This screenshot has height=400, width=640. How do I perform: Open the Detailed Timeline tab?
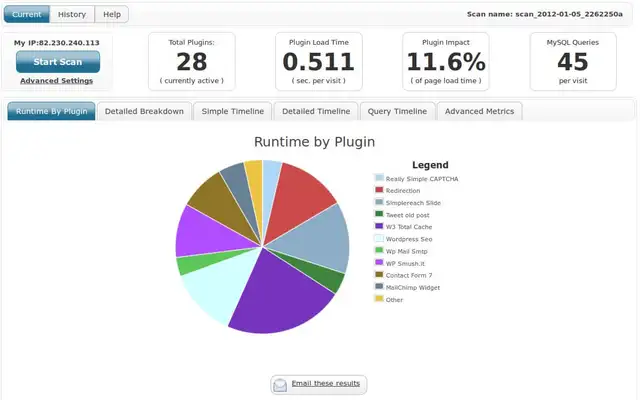316,111
